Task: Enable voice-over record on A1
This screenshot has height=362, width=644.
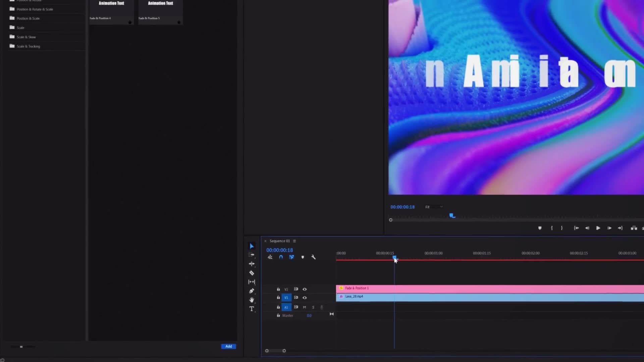Action: point(322,307)
